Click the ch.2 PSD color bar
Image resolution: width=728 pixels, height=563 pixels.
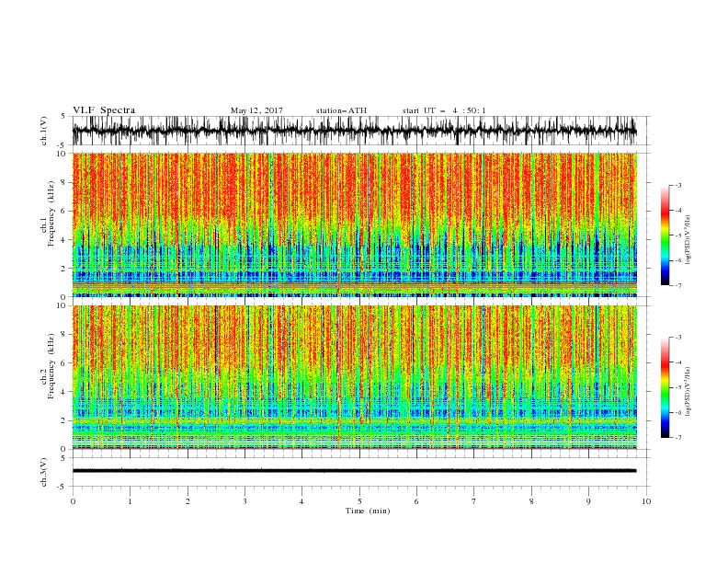pyautogui.click(x=665, y=387)
